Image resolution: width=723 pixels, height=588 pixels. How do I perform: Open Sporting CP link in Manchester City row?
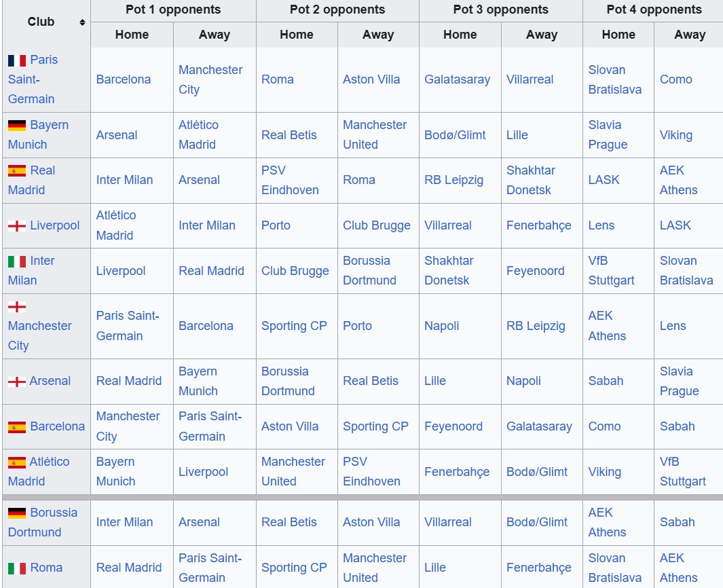click(294, 326)
